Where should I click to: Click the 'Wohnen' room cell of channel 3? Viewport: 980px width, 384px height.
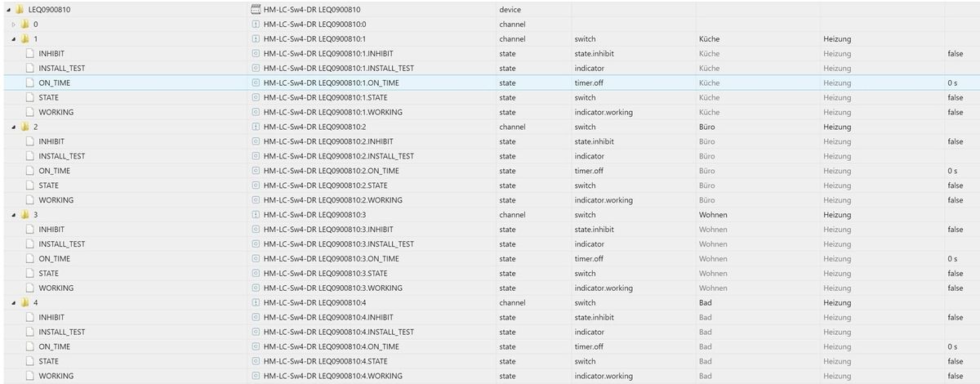713,215
